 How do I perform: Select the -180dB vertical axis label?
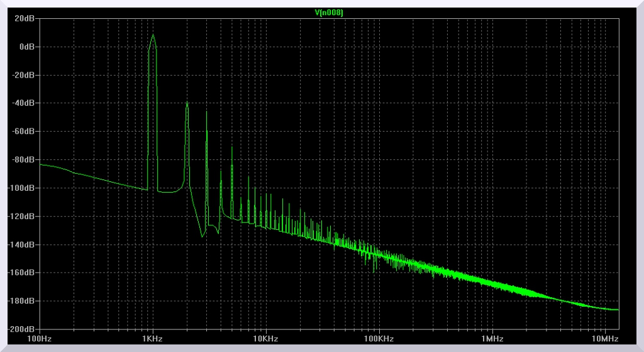pyautogui.click(x=22, y=302)
